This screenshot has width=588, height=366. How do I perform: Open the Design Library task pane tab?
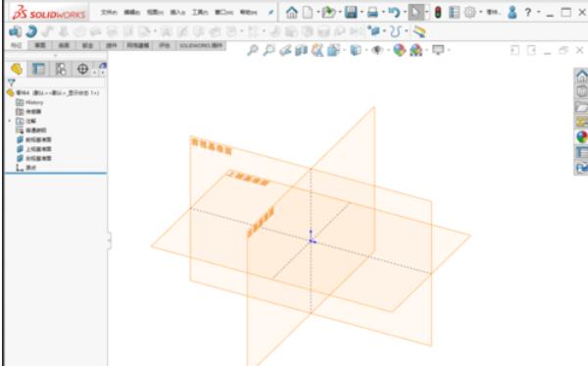click(581, 91)
